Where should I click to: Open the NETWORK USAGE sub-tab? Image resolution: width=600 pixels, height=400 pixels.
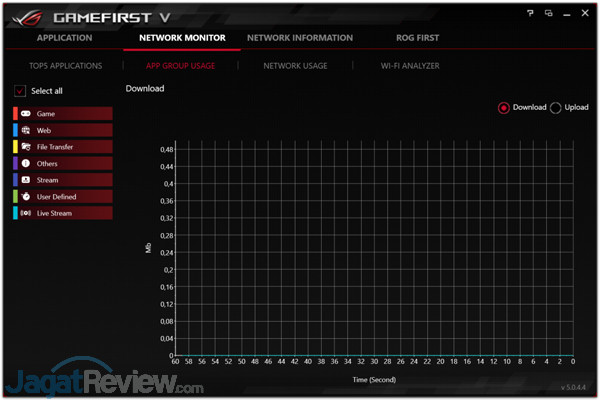click(295, 66)
